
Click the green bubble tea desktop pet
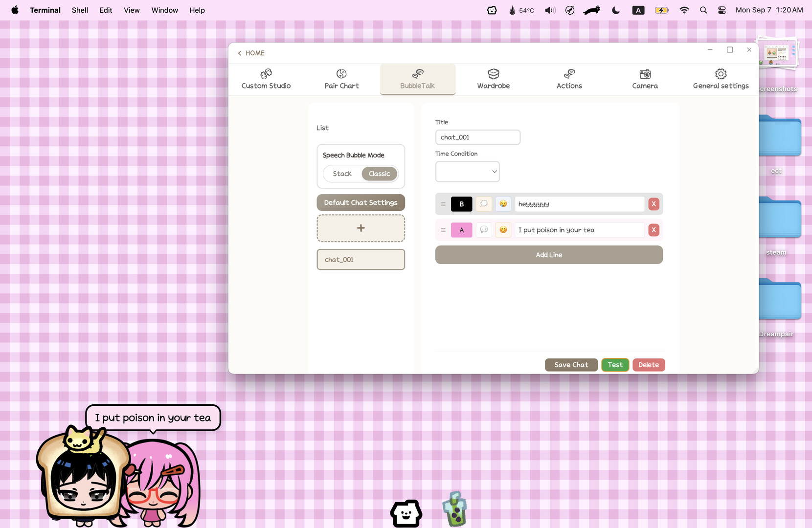[456, 509]
